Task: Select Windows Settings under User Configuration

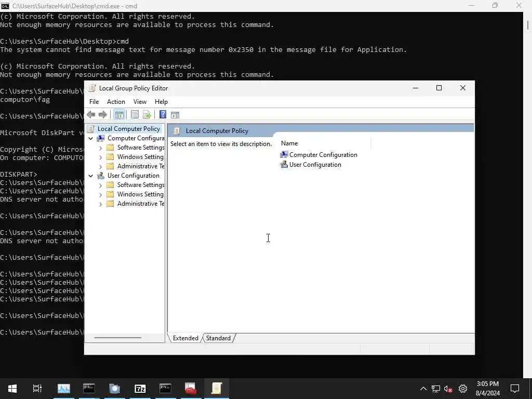Action: [x=140, y=194]
